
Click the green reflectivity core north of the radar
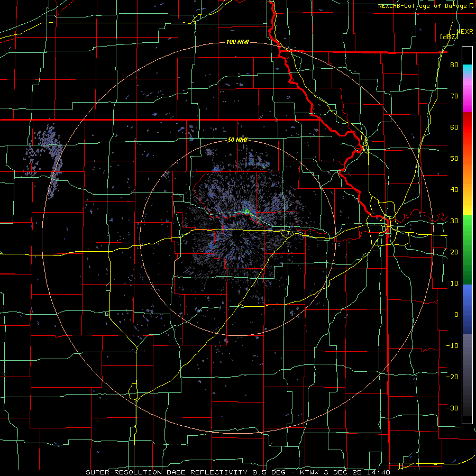(x=247, y=210)
